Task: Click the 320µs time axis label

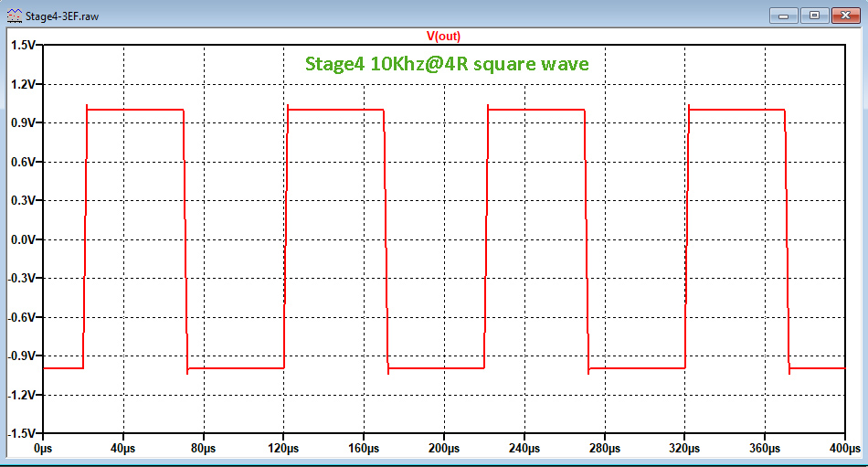Action: pos(684,448)
